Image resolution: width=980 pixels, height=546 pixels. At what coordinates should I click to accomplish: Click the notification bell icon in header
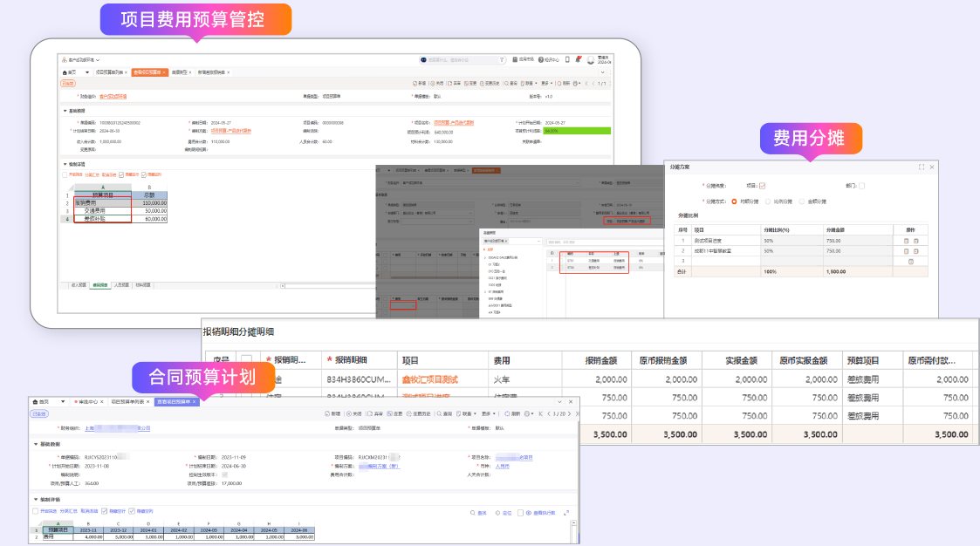click(x=578, y=59)
